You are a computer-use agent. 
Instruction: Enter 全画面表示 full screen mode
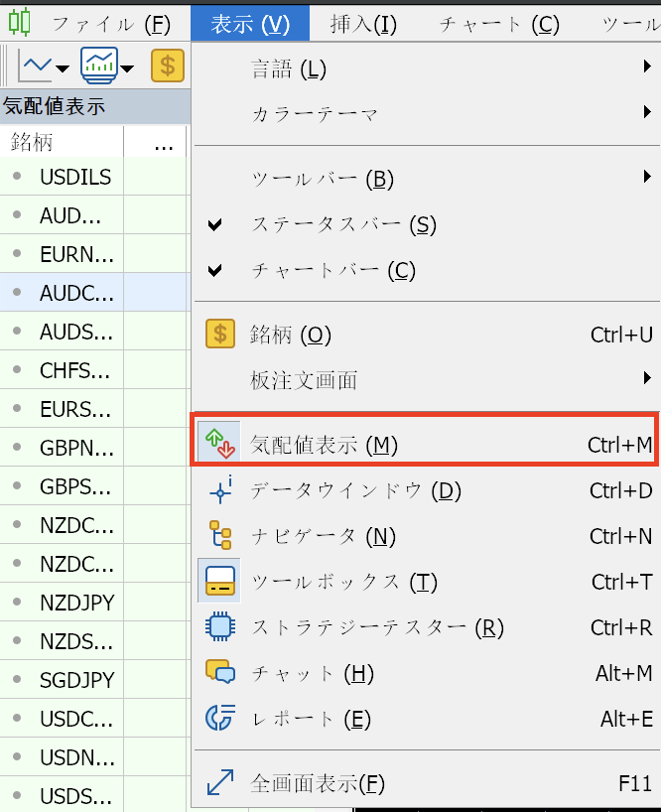pos(318,784)
